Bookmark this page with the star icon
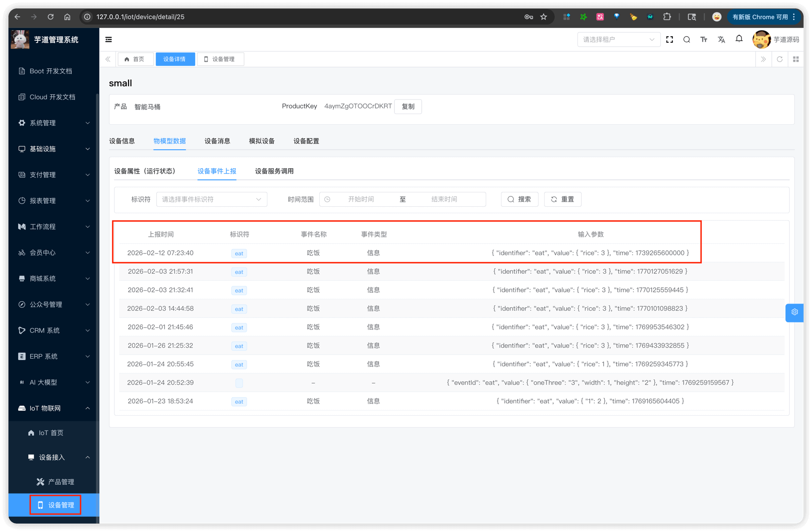 click(x=544, y=17)
